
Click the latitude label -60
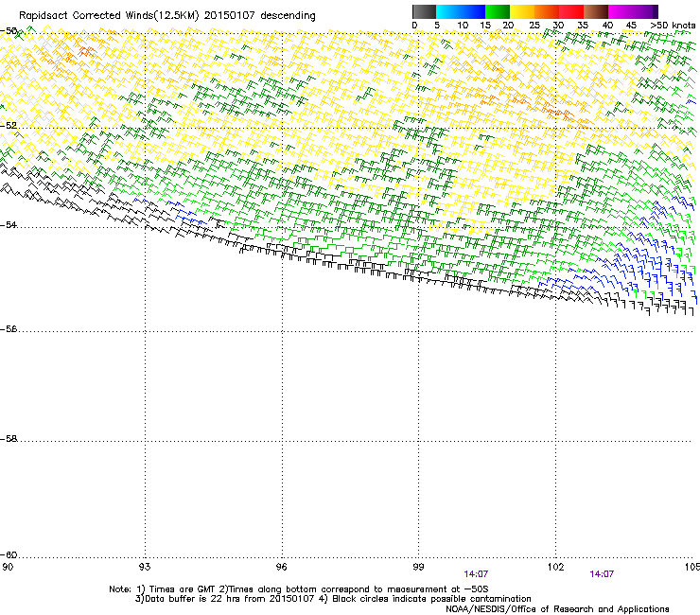9,554
